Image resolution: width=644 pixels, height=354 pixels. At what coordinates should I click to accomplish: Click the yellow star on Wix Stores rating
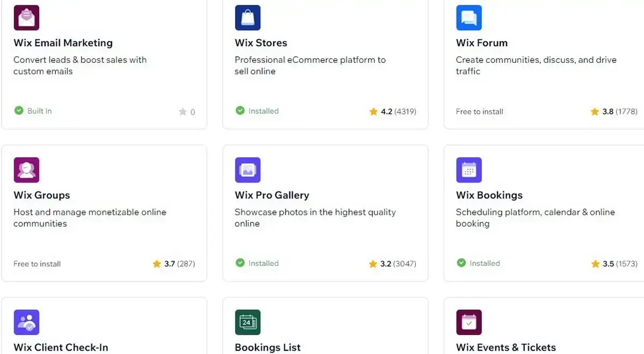(374, 112)
